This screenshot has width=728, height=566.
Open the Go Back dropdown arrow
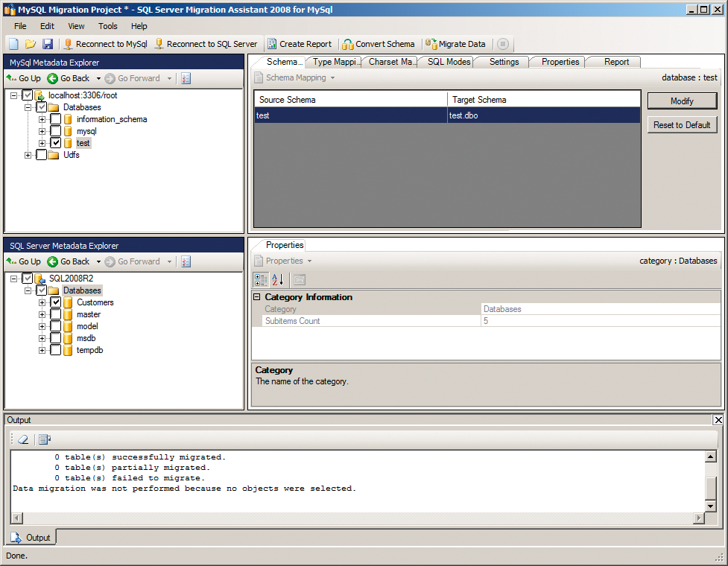tap(97, 77)
